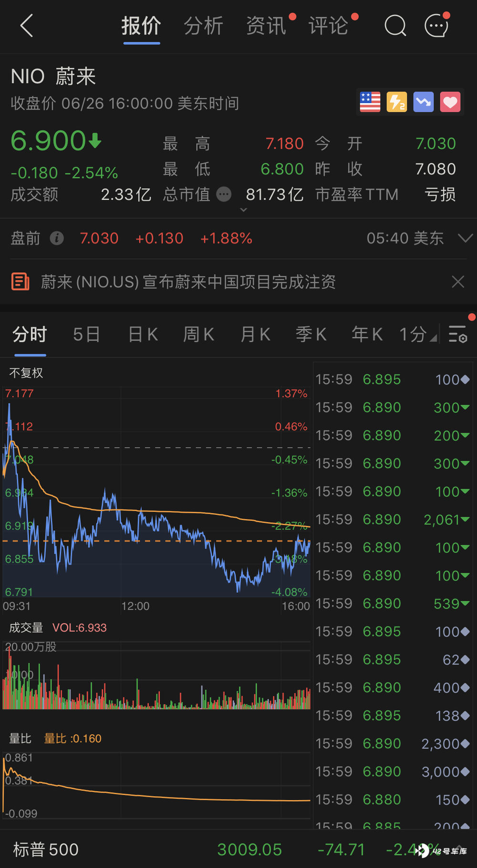The image size is (477, 868).
Task: Tap the US flag market icon
Action: tap(370, 102)
